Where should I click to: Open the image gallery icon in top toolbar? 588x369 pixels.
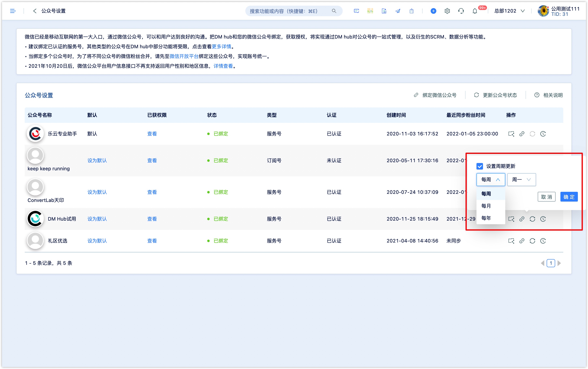pyautogui.click(x=370, y=11)
